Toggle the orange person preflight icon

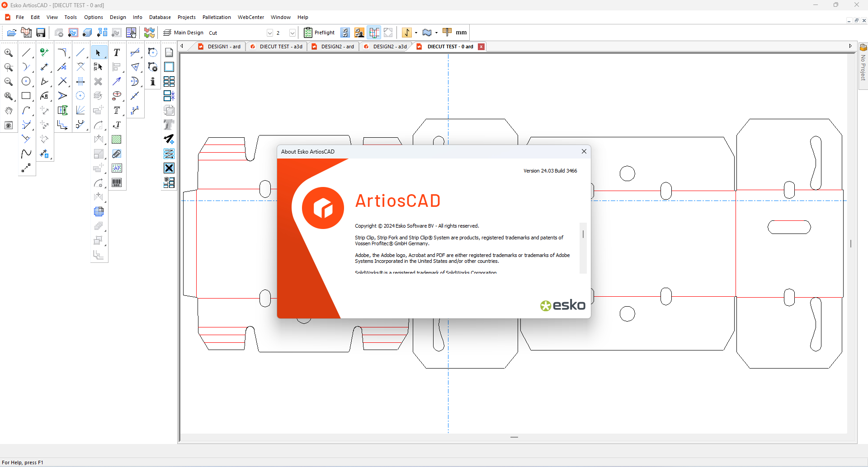pyautogui.click(x=359, y=33)
